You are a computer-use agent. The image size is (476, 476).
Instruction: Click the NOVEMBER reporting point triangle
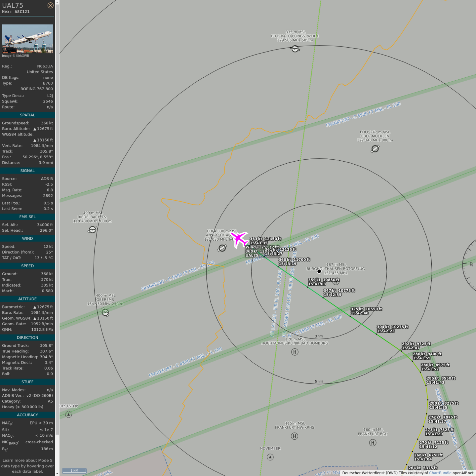tap(270, 457)
